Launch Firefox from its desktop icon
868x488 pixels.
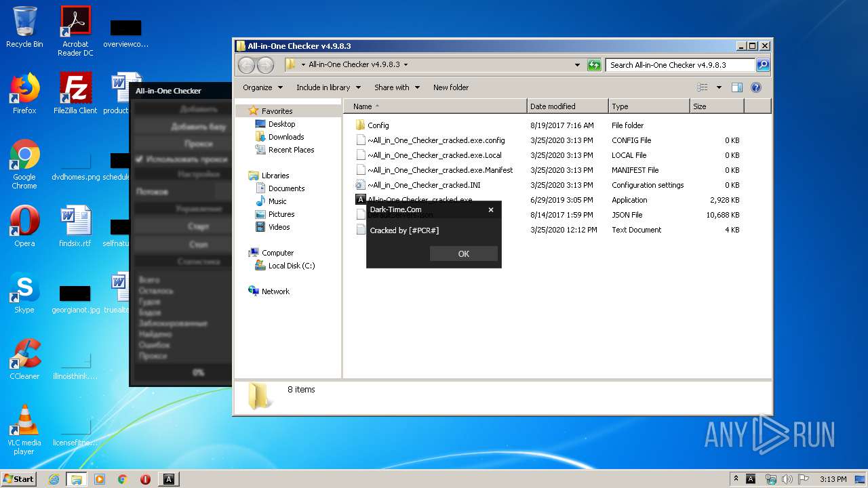[24, 94]
